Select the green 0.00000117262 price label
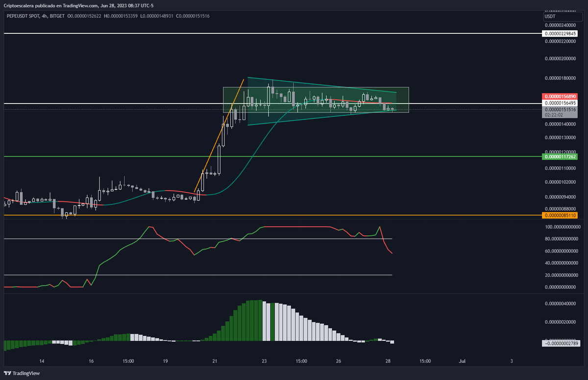This screenshot has width=588, height=380. pos(560,156)
